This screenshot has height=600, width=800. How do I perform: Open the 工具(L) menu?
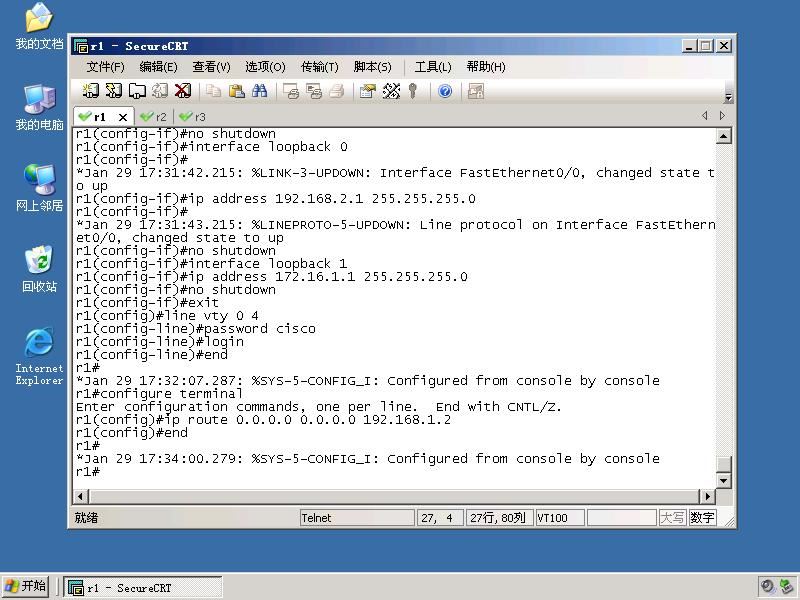pos(433,67)
